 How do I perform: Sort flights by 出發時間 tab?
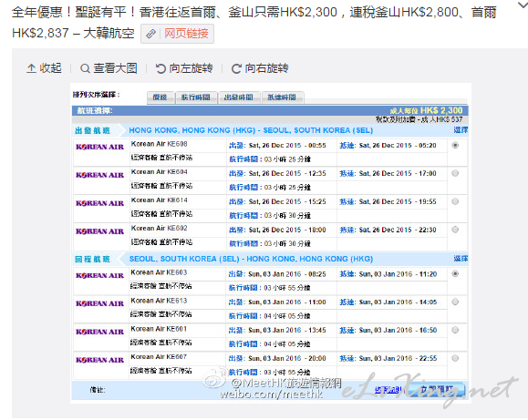point(239,97)
